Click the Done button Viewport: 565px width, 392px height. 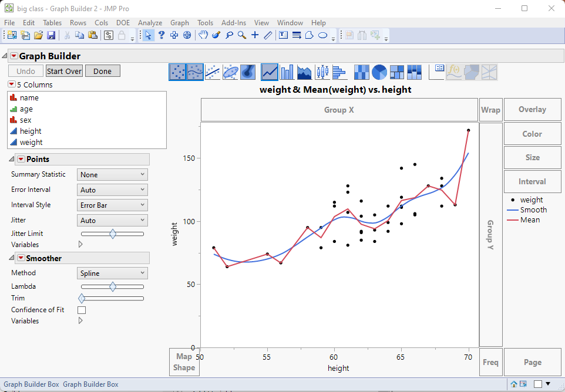[x=102, y=70]
